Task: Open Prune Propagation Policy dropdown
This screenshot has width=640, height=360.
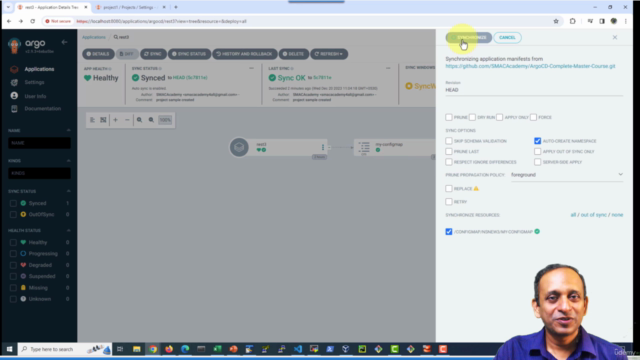Action: (567, 175)
